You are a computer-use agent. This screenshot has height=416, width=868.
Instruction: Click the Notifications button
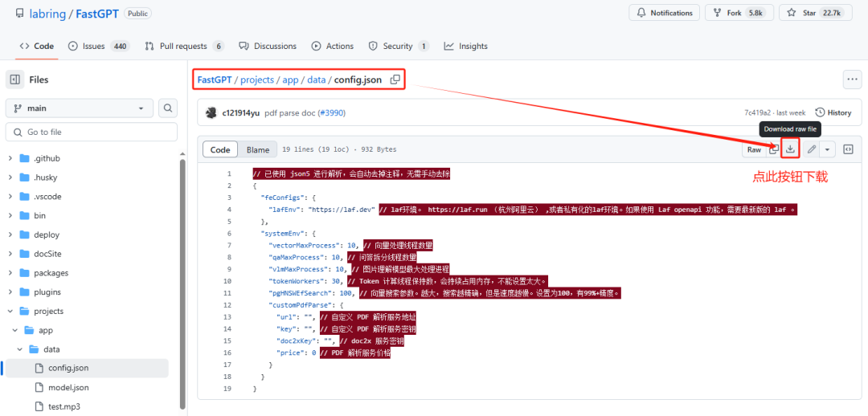665,13
